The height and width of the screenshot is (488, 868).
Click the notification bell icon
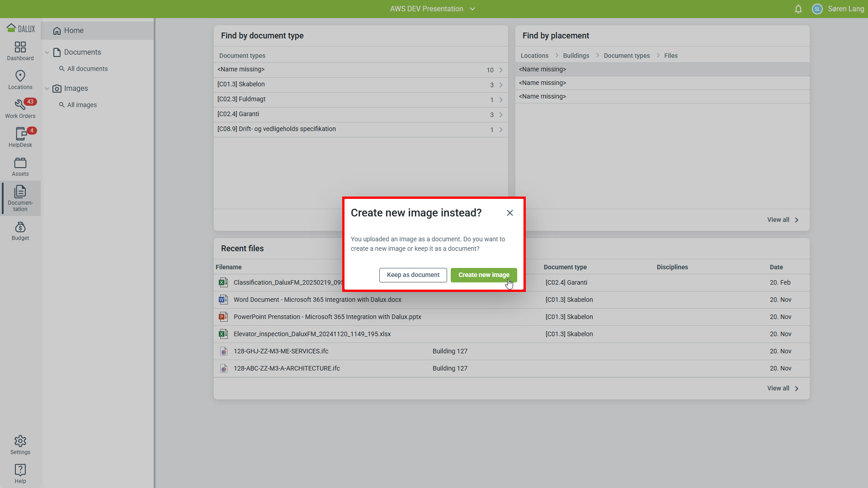pos(798,9)
